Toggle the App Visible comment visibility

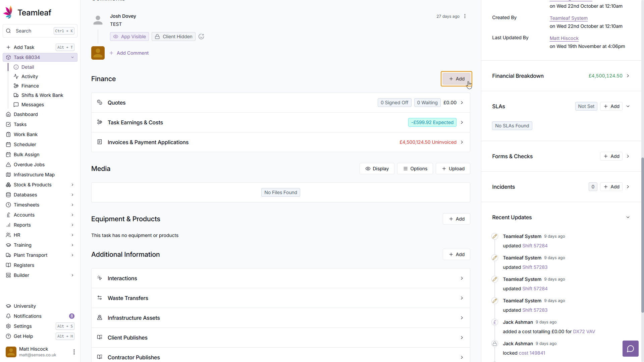(129, 37)
